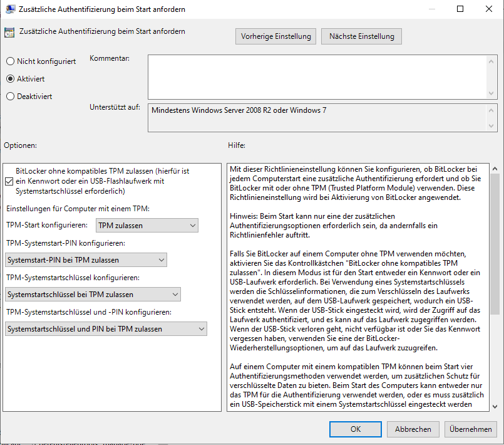The height and width of the screenshot is (445, 504).
Task: Open the TPM-Systemstart-PIN konfigurieren dropdown
Action: [86, 260]
